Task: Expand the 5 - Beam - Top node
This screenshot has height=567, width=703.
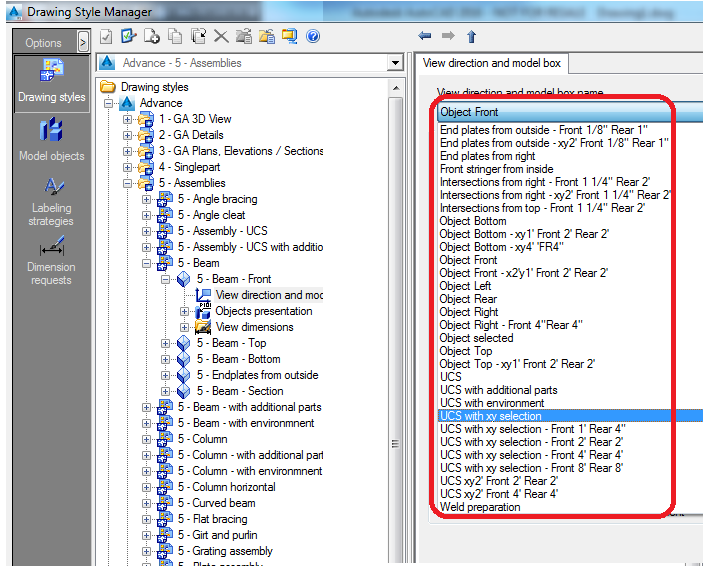Action: pos(165,344)
